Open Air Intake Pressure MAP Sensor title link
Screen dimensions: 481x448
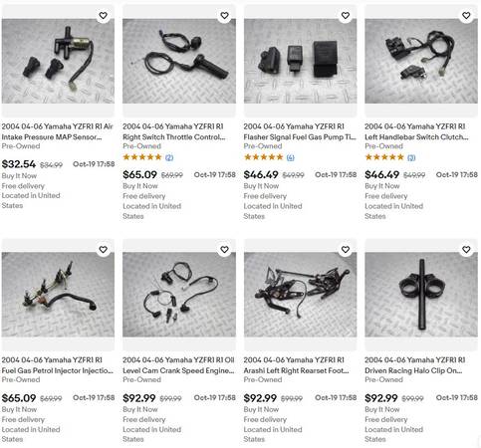tap(58, 131)
